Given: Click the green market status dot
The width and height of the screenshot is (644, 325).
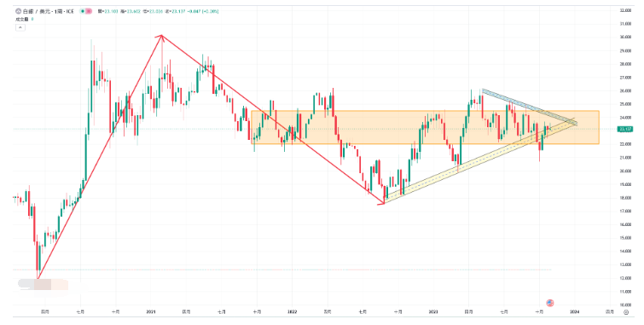Looking at the screenshot, I should (83, 11).
